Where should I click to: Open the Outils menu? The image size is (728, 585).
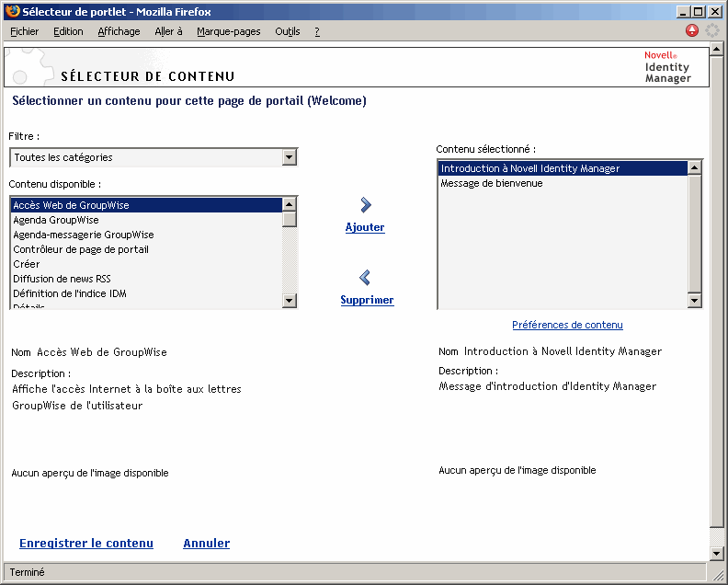click(288, 31)
